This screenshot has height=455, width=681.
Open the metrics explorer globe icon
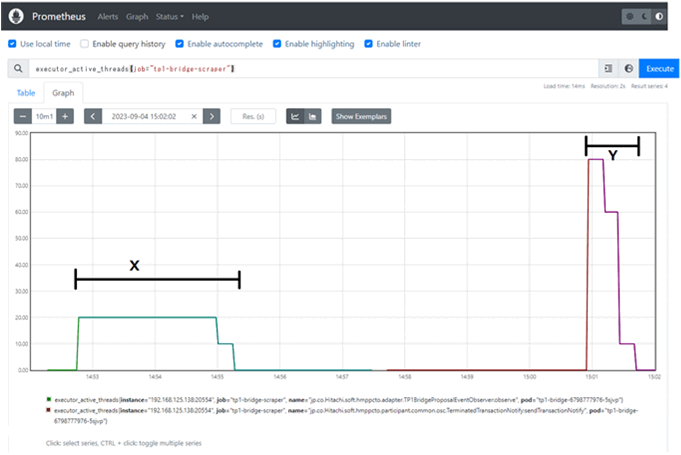628,68
